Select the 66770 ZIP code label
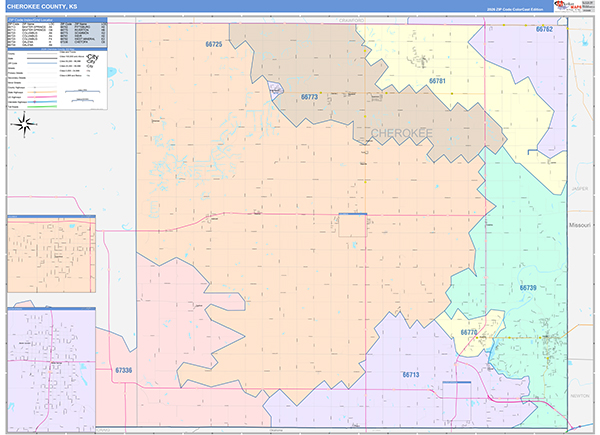The image size is (600, 435). coord(469,332)
